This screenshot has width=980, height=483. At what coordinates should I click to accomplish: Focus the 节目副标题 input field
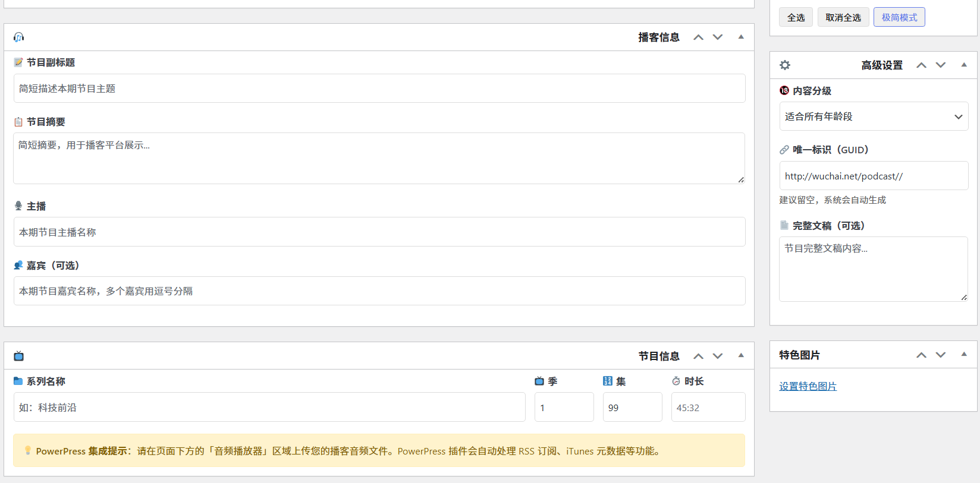click(379, 89)
